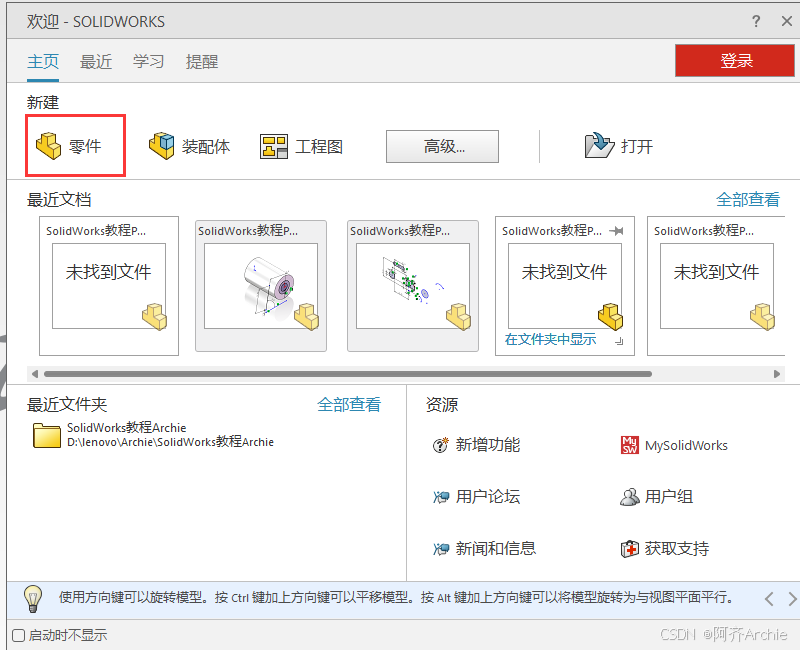
Task: Open the SolidWorks教程Archie folder icon
Action: click(46, 435)
